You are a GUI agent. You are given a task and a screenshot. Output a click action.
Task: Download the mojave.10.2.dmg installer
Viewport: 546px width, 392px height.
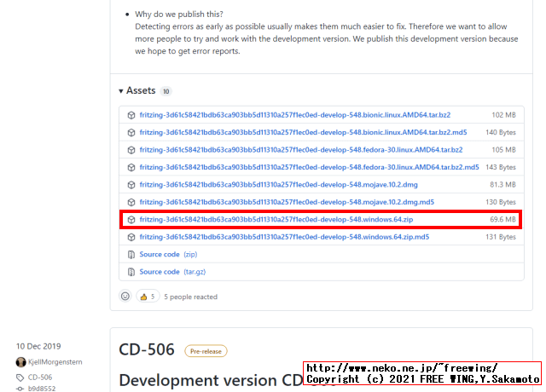coord(279,185)
